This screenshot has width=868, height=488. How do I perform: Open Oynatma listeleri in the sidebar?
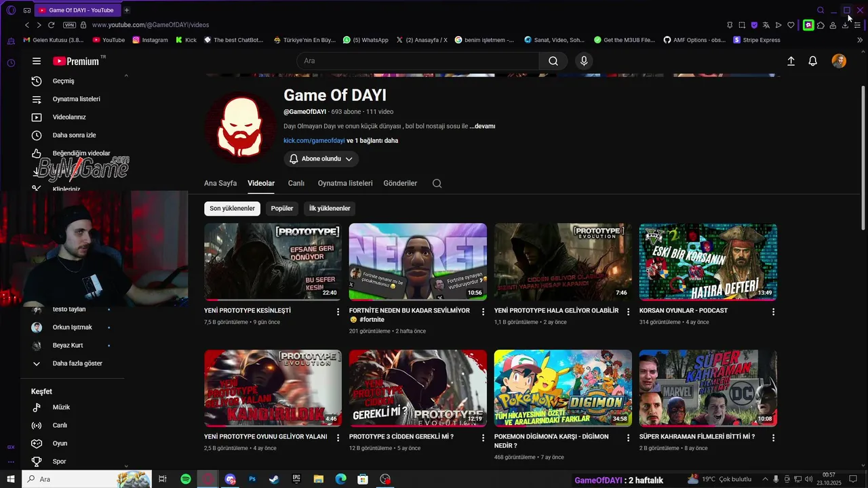coord(75,99)
